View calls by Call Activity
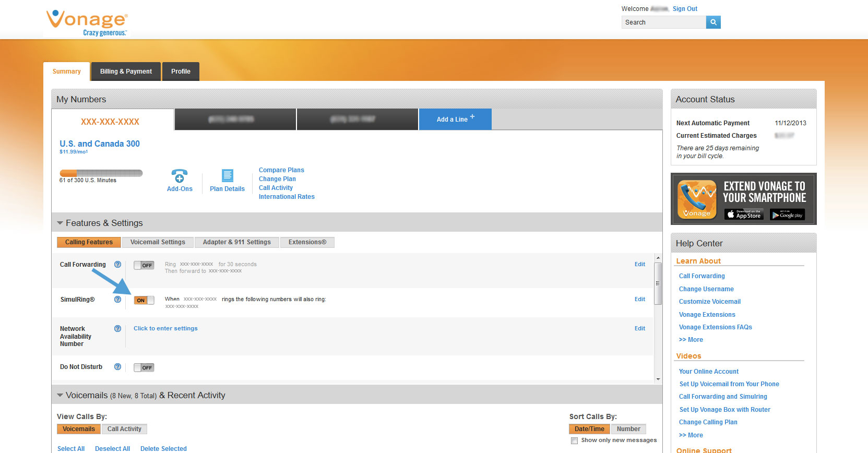Screen dimensions: 868x453 (124, 429)
